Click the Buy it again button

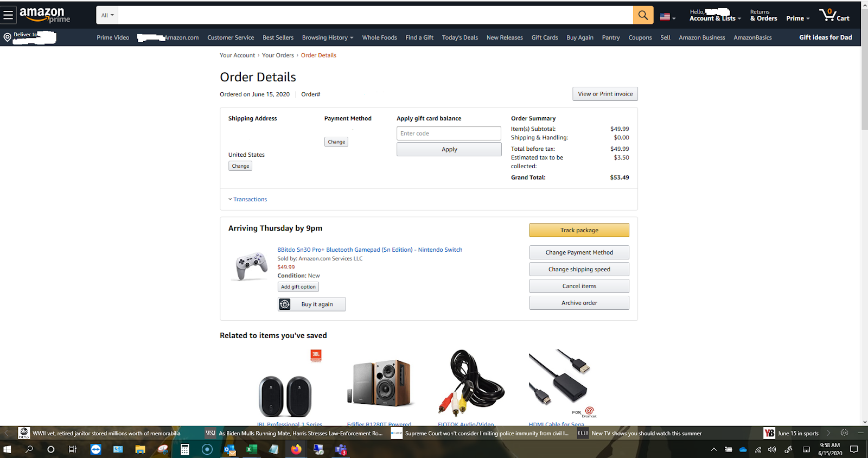pos(312,304)
